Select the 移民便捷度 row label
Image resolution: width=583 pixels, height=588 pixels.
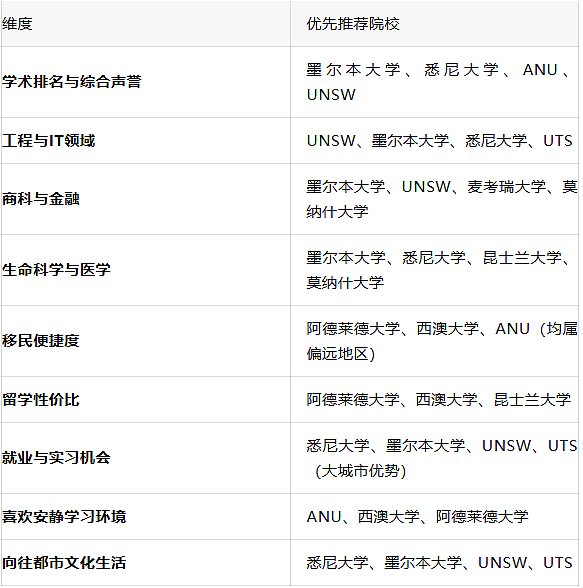[40, 340]
